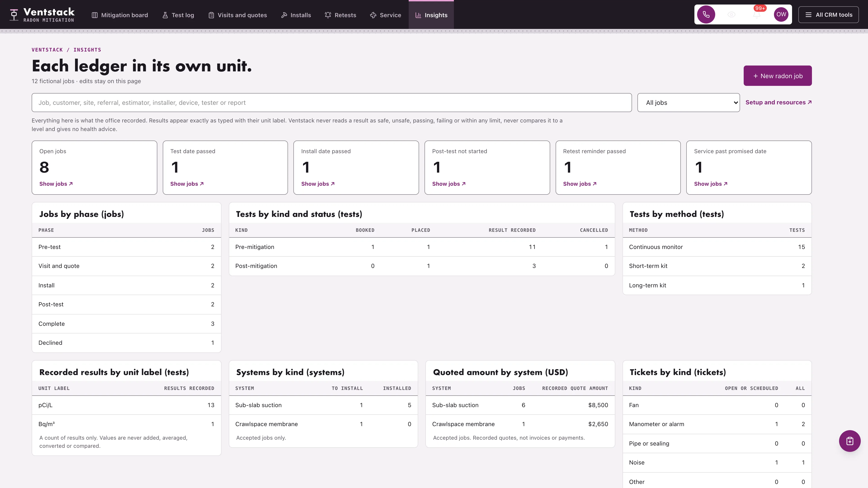This screenshot has height=488, width=868.
Task: Click the Tickets by kind panel heading
Action: [x=678, y=373]
